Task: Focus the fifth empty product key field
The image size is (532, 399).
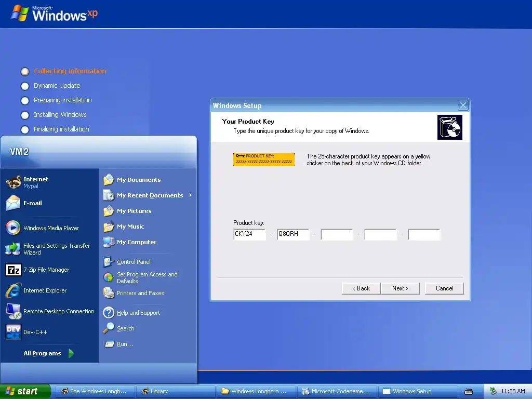Action: point(424,234)
